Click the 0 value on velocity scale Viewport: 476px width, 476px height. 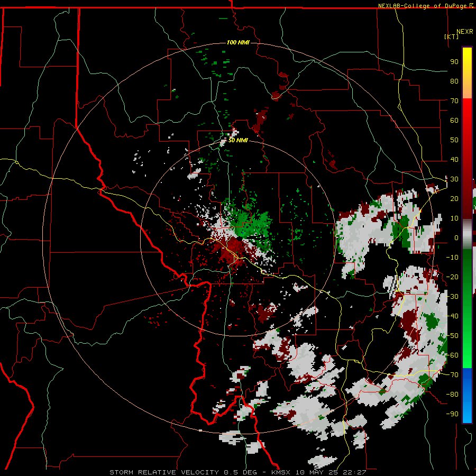(x=456, y=237)
